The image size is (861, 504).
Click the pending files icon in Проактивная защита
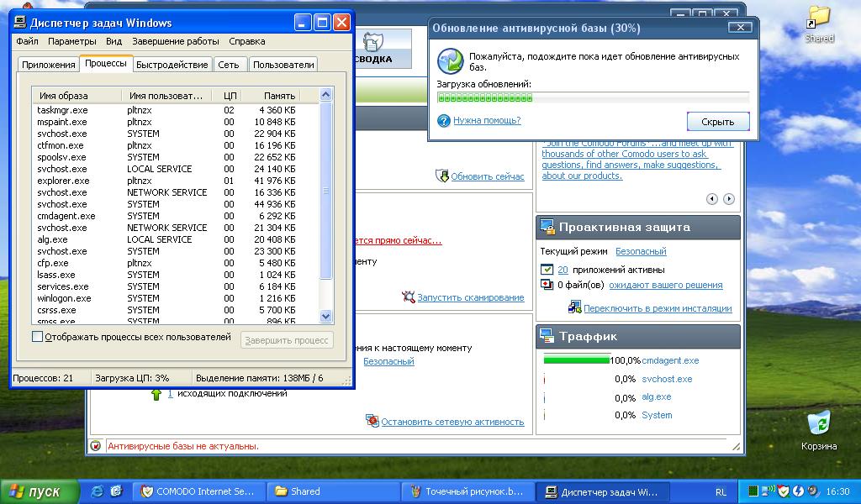tap(547, 285)
